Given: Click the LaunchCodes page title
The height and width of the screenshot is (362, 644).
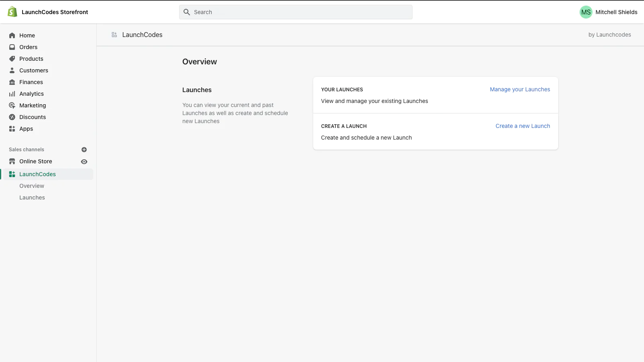Looking at the screenshot, I should coord(142,35).
